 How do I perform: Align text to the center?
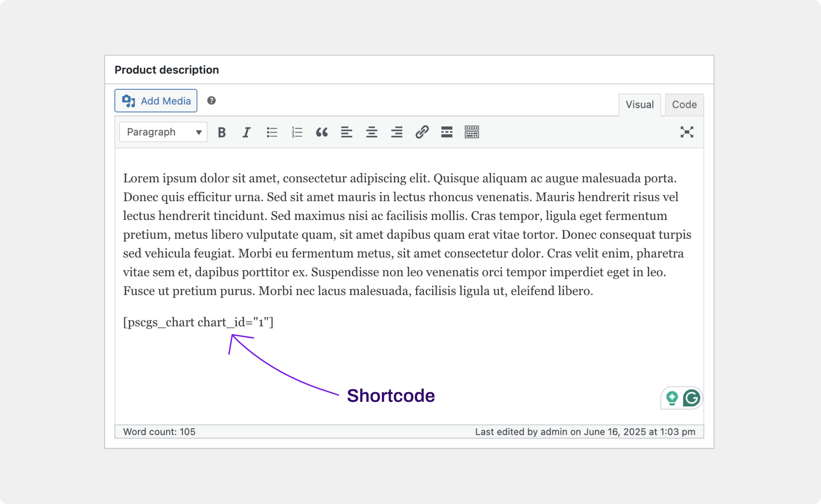[372, 132]
